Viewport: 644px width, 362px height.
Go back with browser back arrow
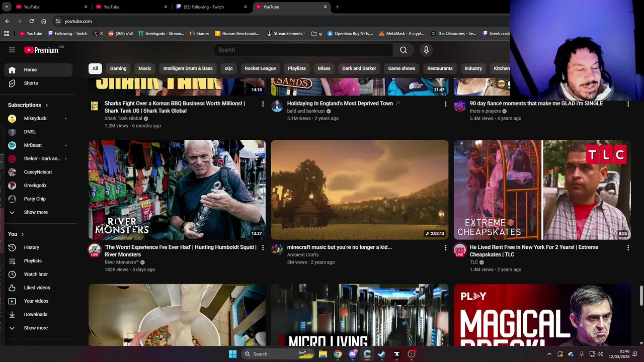tap(7, 21)
